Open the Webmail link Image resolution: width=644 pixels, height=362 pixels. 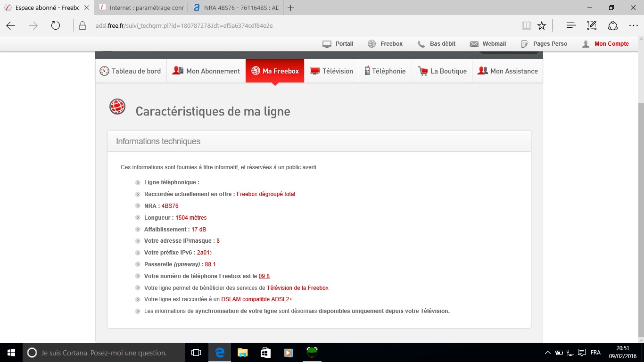(494, 44)
